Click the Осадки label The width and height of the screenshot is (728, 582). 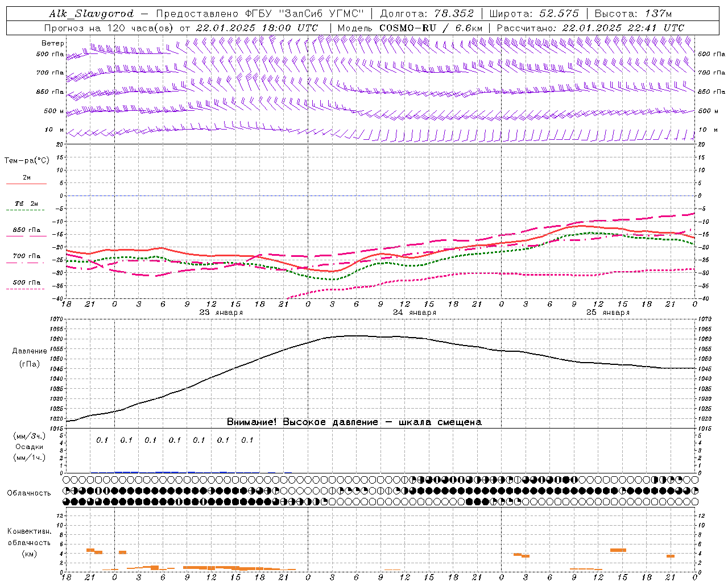[x=30, y=447]
